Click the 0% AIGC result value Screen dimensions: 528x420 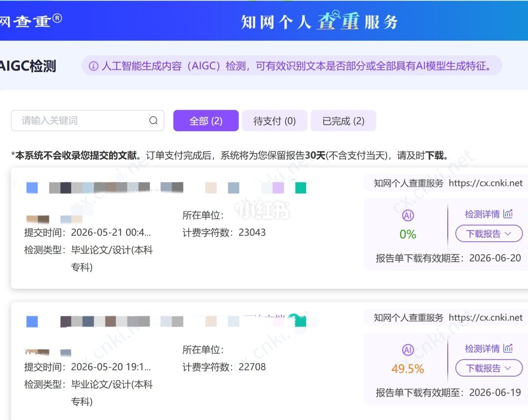pos(408,234)
